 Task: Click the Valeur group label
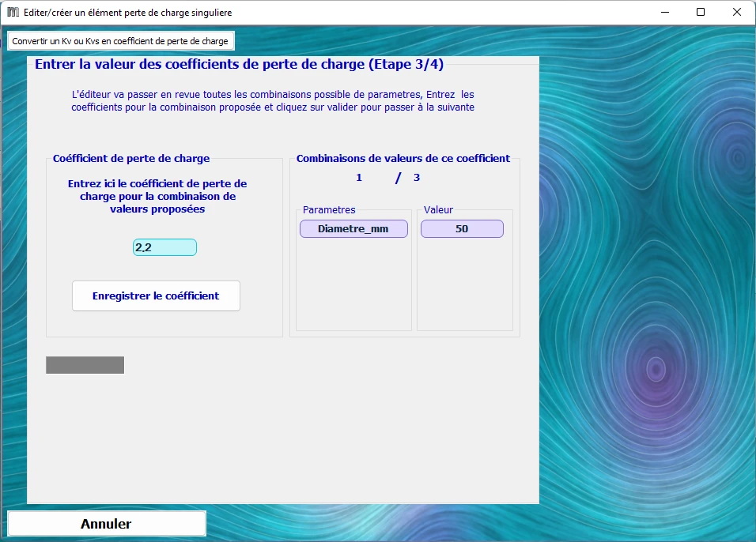[x=438, y=209]
